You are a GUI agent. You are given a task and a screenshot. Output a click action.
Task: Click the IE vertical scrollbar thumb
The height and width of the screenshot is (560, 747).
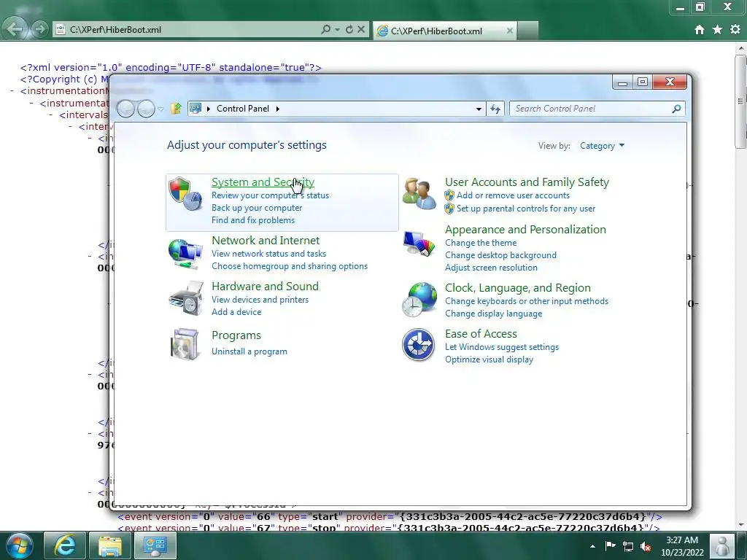click(740, 101)
